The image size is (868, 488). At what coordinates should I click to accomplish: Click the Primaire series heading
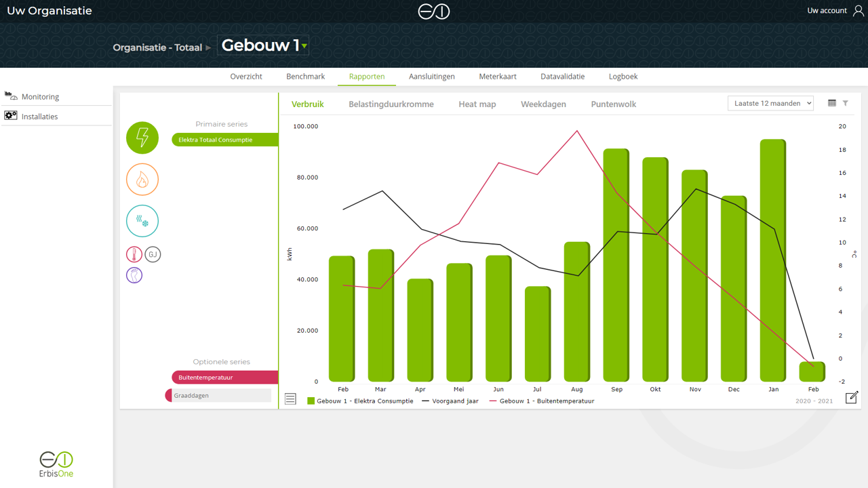[x=222, y=124]
